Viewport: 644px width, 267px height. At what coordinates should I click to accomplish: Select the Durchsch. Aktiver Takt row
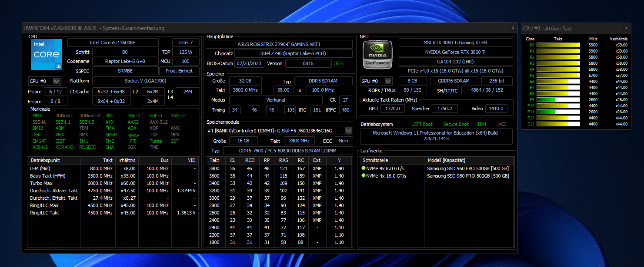113,191
